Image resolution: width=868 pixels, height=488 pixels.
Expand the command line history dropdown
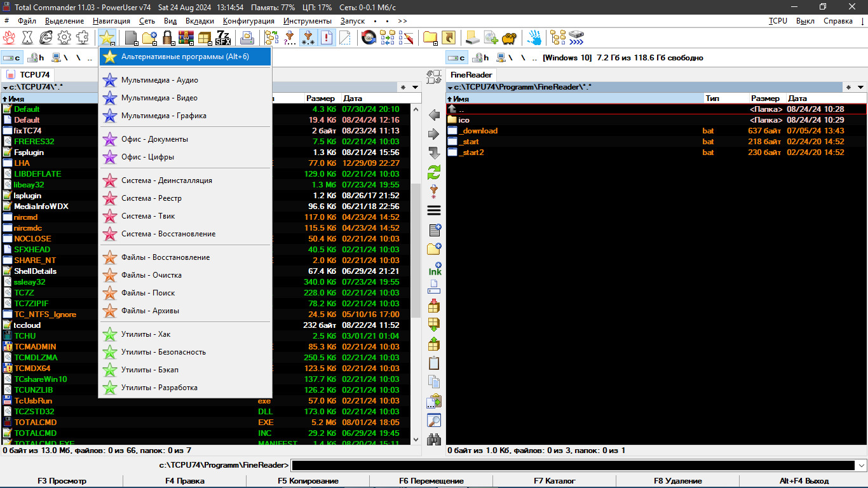click(861, 465)
